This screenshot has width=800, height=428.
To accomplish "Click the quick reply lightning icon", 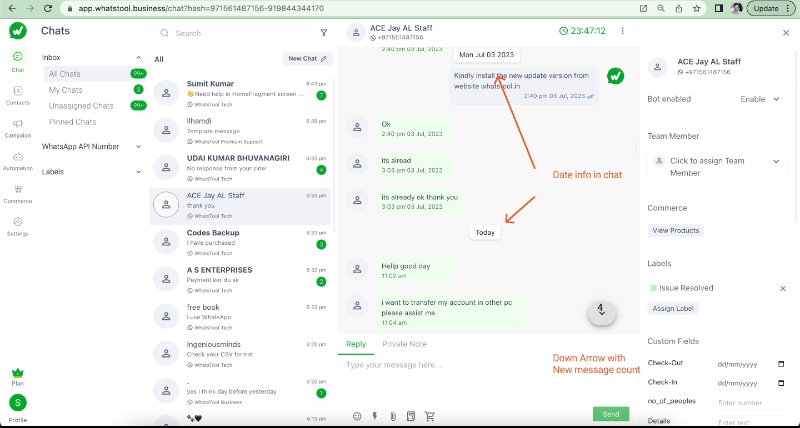I will tap(375, 415).
